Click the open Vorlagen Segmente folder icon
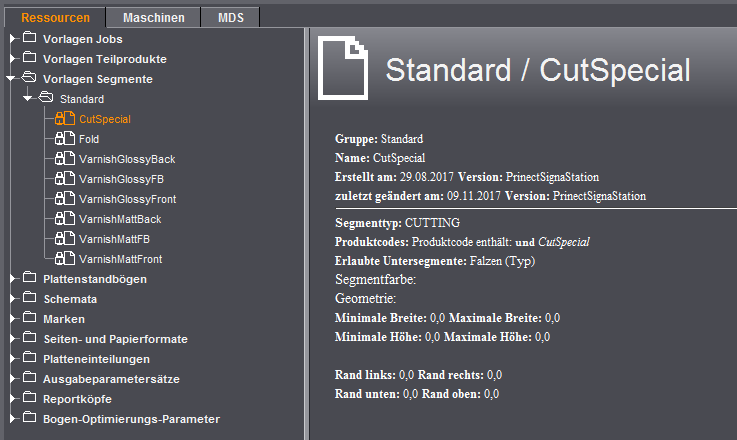 pos(29,77)
